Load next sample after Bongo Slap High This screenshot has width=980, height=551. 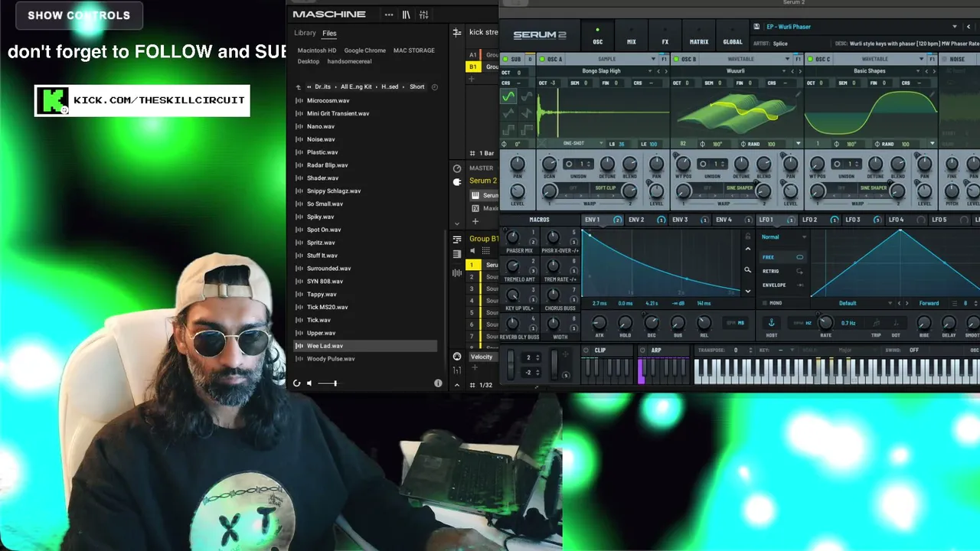(666, 71)
